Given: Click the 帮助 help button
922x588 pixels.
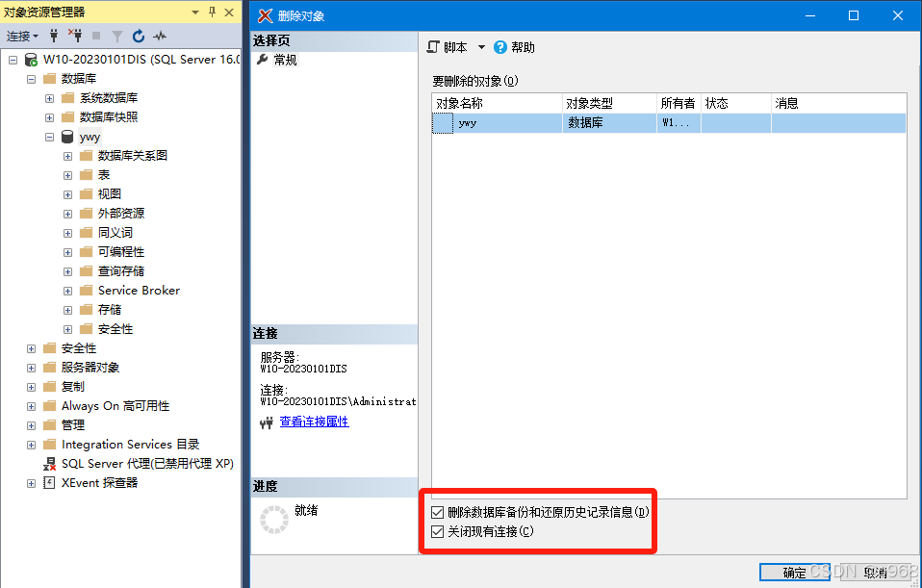Looking at the screenshot, I should pyautogui.click(x=515, y=47).
